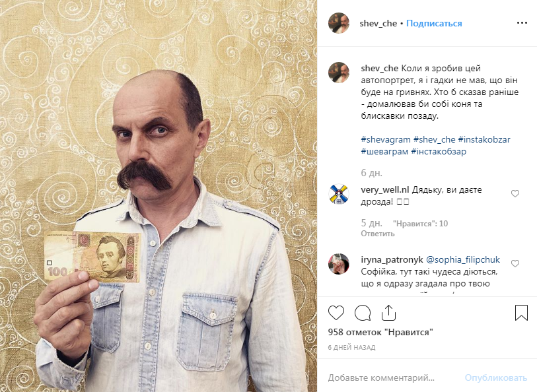Screen dimensions: 537x392
Task: Open the #instakobzar hashtag
Action: coord(484,139)
